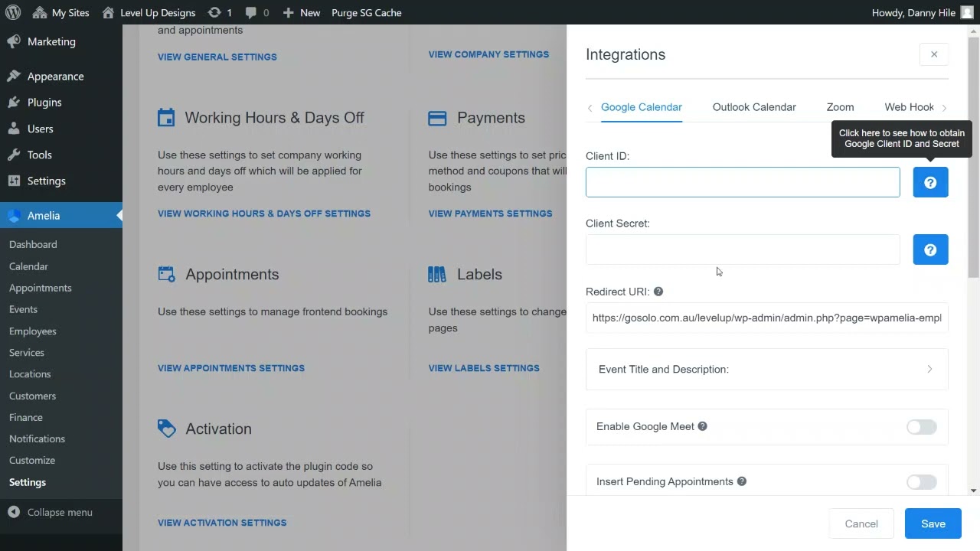Open the Users menu icon
980x551 pixels.
pyautogui.click(x=14, y=129)
